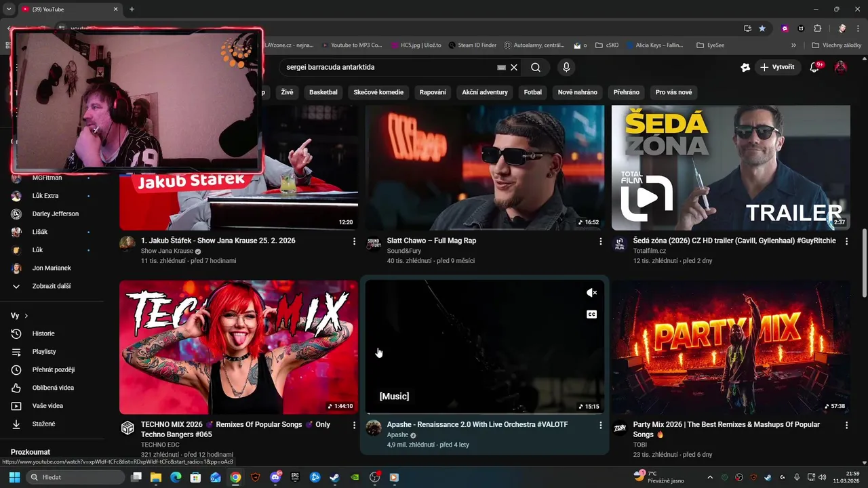868x488 pixels.
Task: Open the Šedá zóna trailer thumbnail
Action: 731,167
